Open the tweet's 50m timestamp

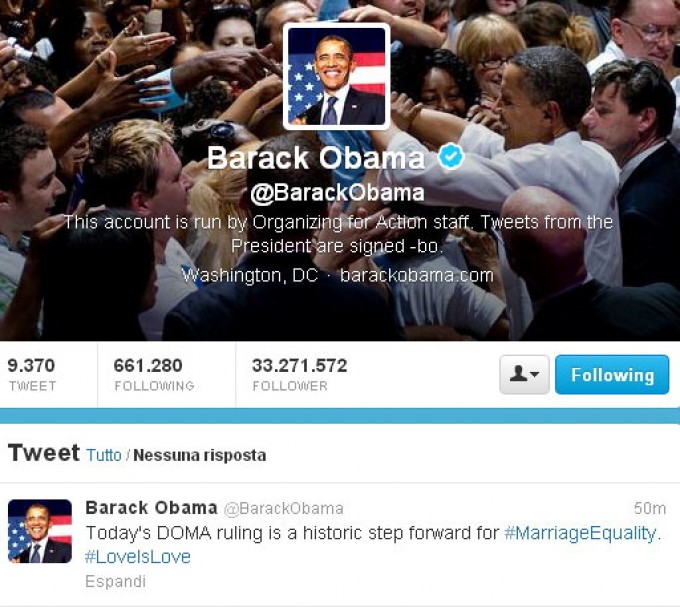649,508
